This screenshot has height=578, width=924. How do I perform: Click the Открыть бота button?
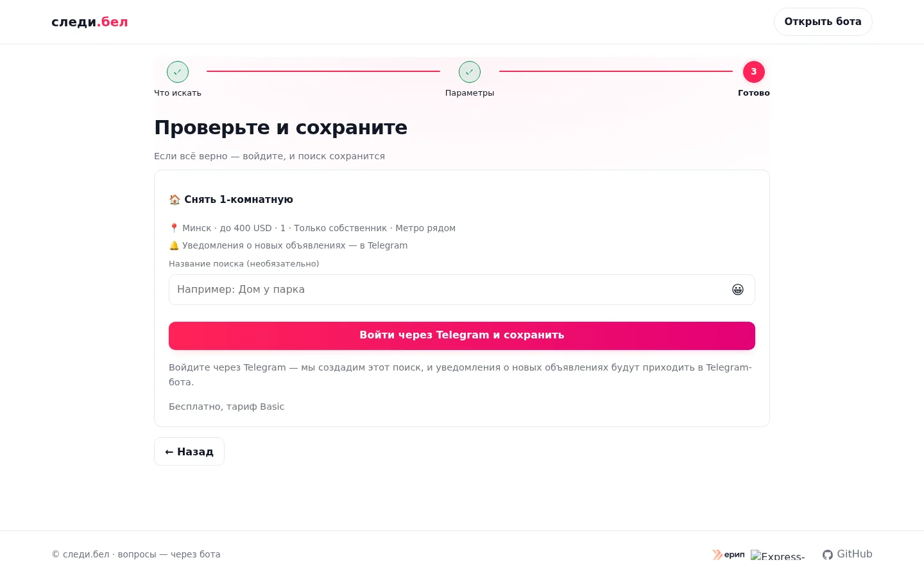(823, 22)
